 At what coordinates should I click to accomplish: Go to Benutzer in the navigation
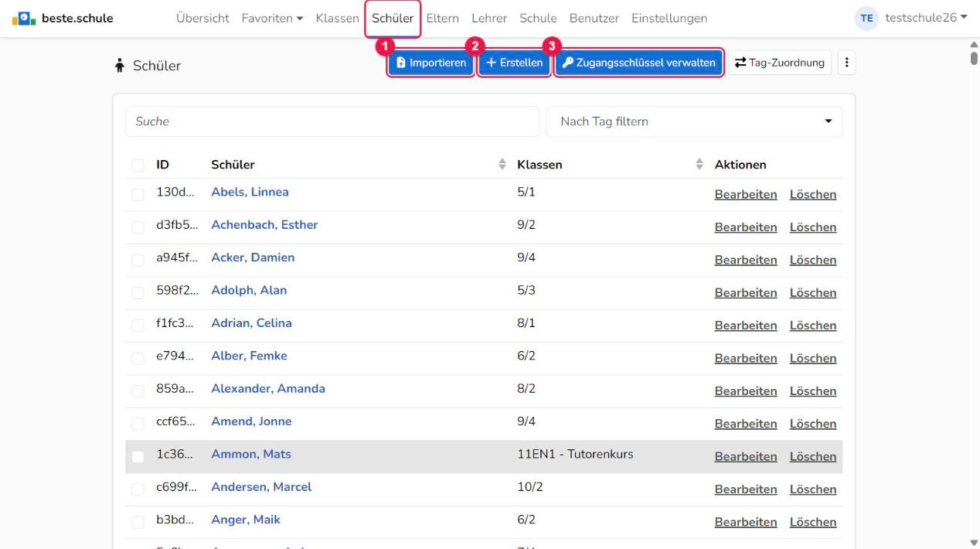(594, 18)
